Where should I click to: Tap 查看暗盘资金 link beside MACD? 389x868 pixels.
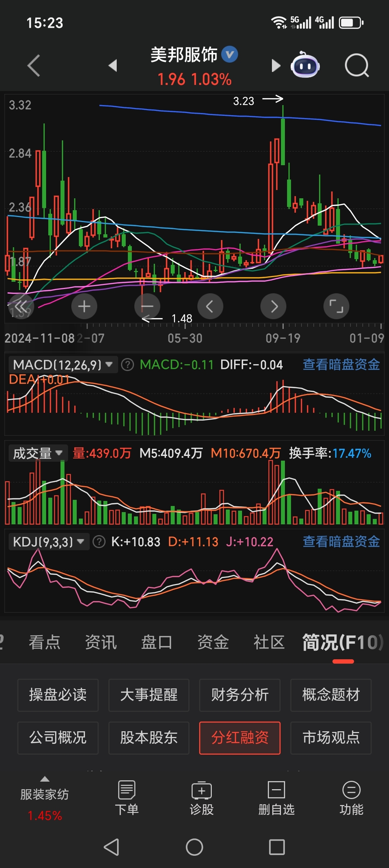point(341,365)
